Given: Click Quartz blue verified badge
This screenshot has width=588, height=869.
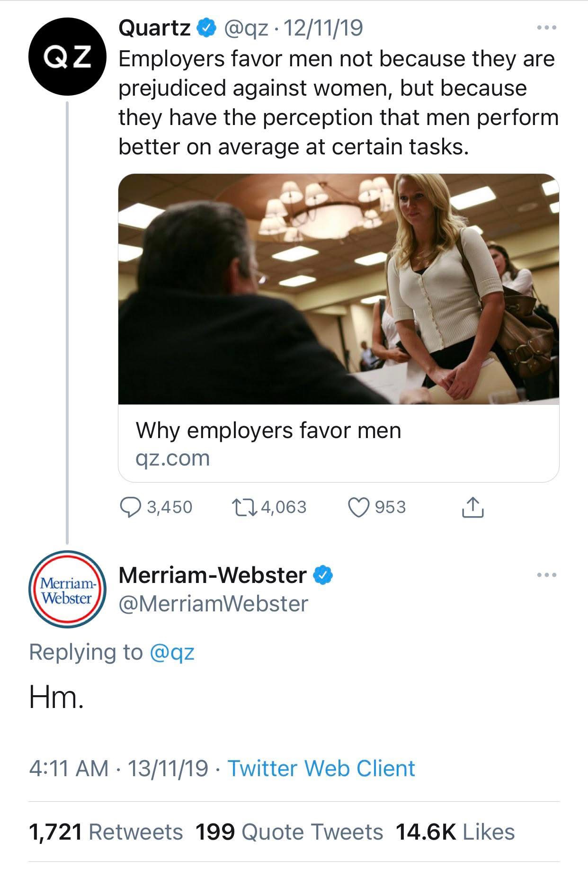Looking at the screenshot, I should point(205,28).
